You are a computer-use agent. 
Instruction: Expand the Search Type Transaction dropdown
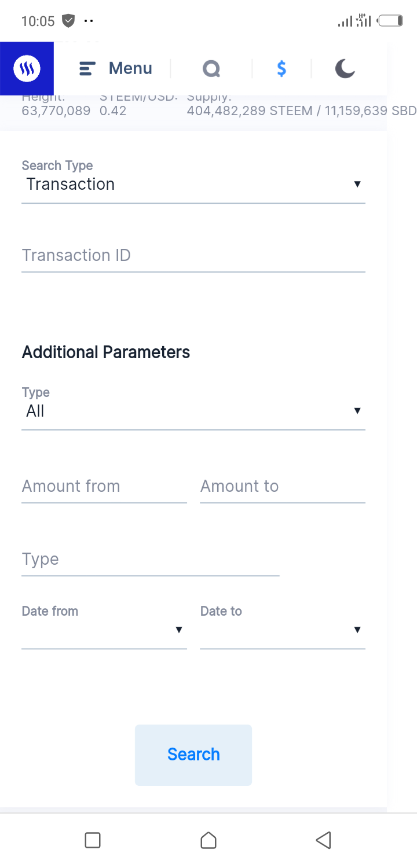[193, 184]
